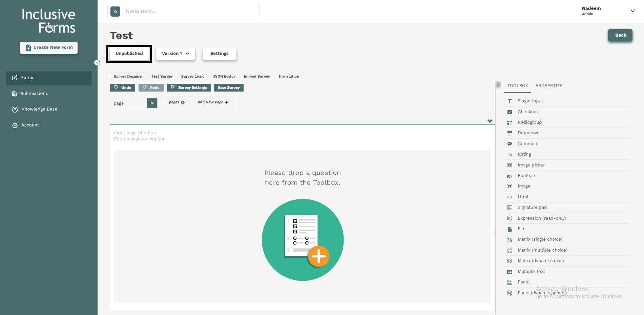This screenshot has height=315, width=644.
Task: Switch to the JSON Editor tab
Action: point(224,76)
